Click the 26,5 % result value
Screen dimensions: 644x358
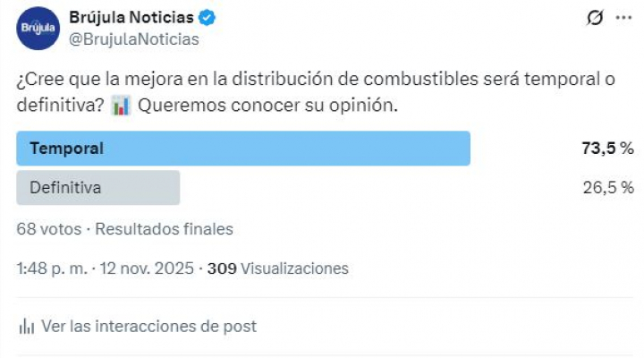pos(607,188)
